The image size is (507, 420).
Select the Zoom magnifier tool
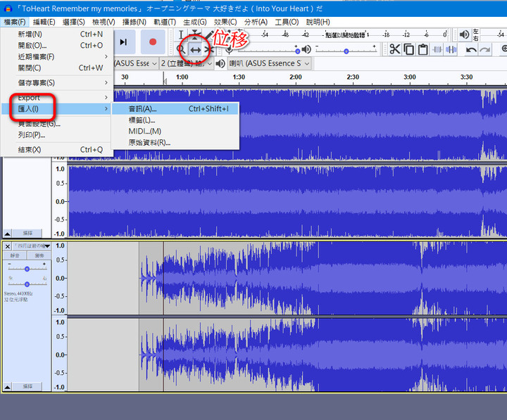click(x=181, y=50)
